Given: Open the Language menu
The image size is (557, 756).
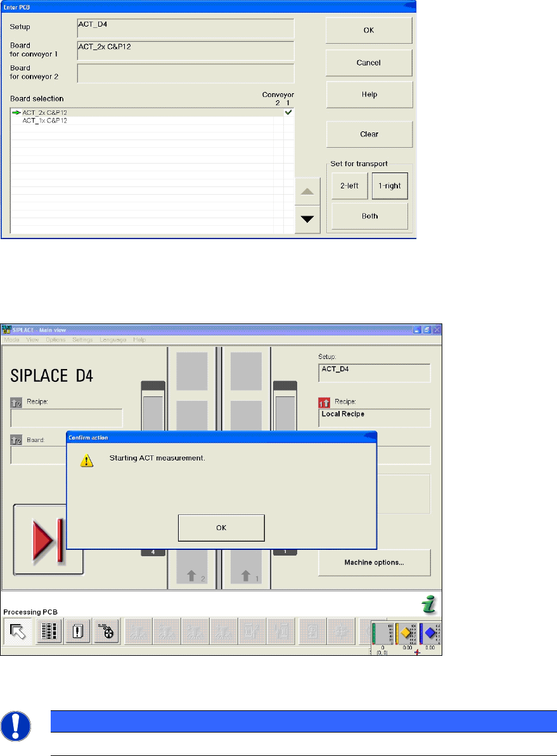Looking at the screenshot, I should 113,340.
